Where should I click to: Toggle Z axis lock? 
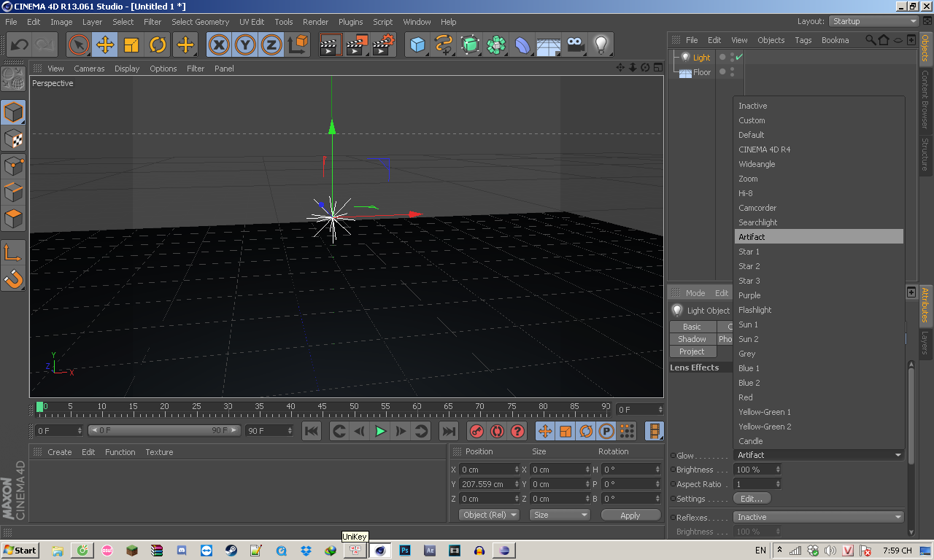click(x=271, y=45)
